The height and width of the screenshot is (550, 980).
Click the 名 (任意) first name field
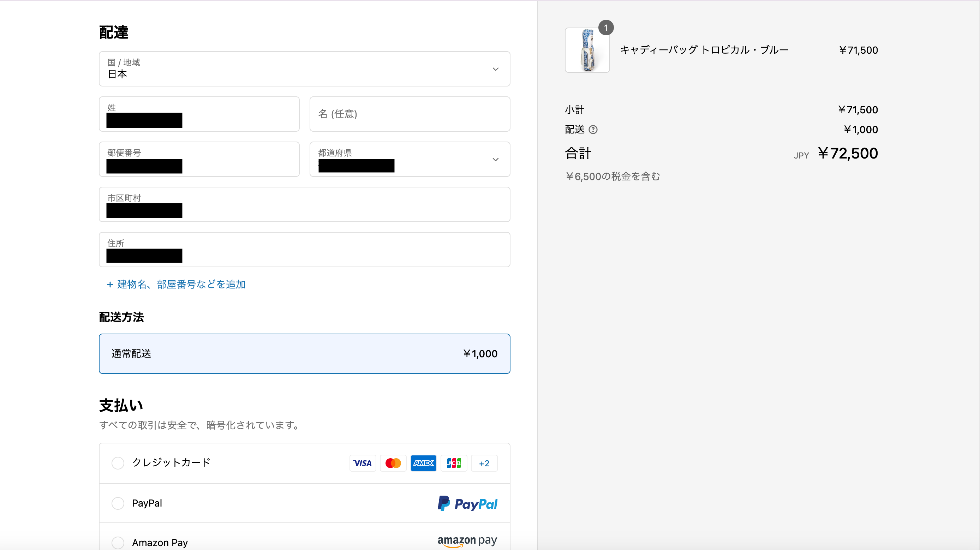(x=410, y=114)
